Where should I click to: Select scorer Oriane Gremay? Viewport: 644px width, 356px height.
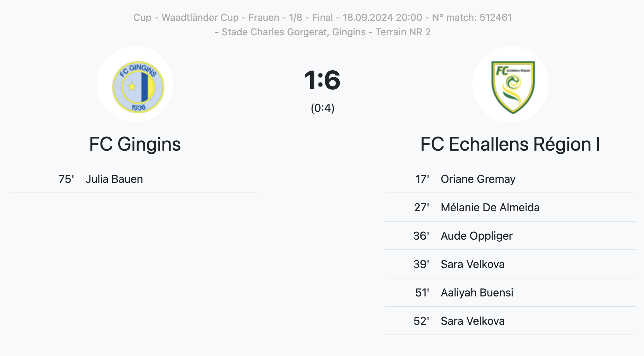tap(478, 179)
